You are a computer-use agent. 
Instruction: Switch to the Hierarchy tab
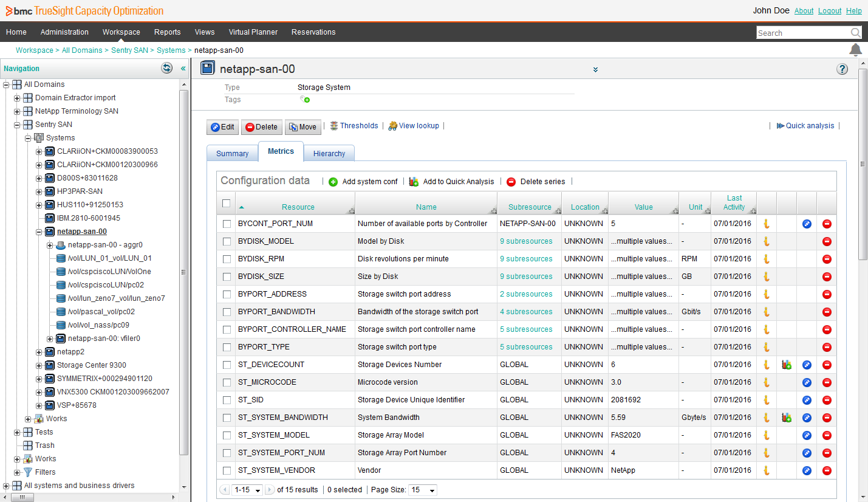[329, 153]
